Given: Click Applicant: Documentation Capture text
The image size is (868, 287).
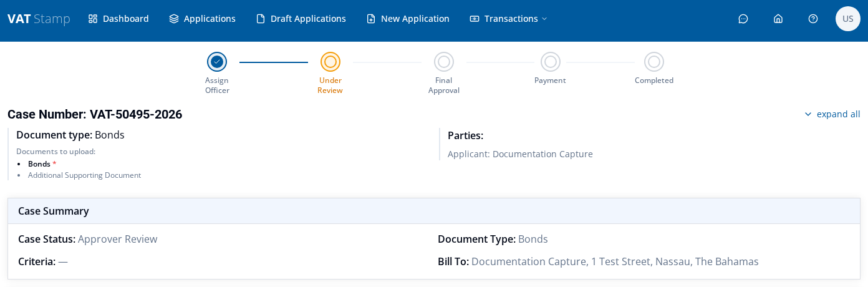Looking at the screenshot, I should pyautogui.click(x=520, y=154).
